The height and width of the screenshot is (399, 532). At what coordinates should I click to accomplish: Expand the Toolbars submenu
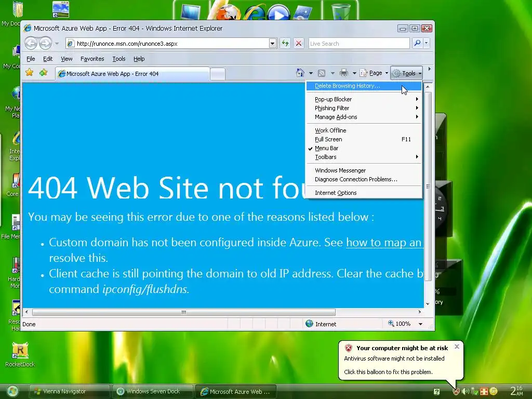tap(364, 157)
